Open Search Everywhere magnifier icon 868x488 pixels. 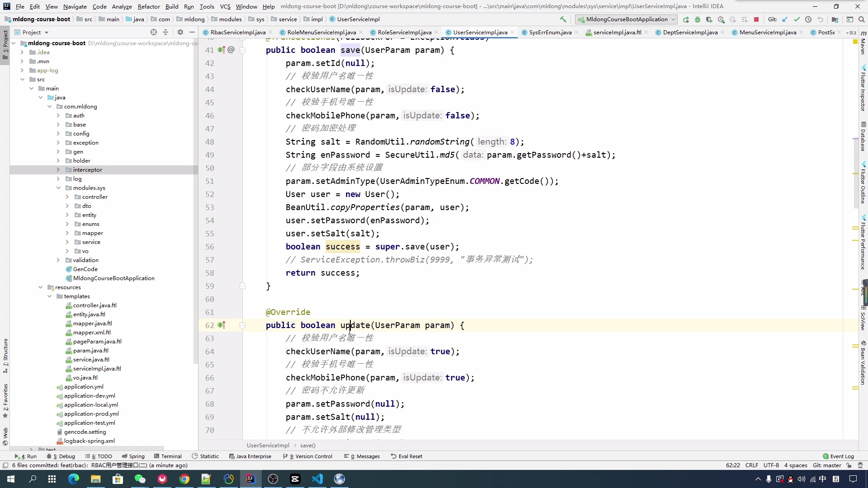(861, 19)
